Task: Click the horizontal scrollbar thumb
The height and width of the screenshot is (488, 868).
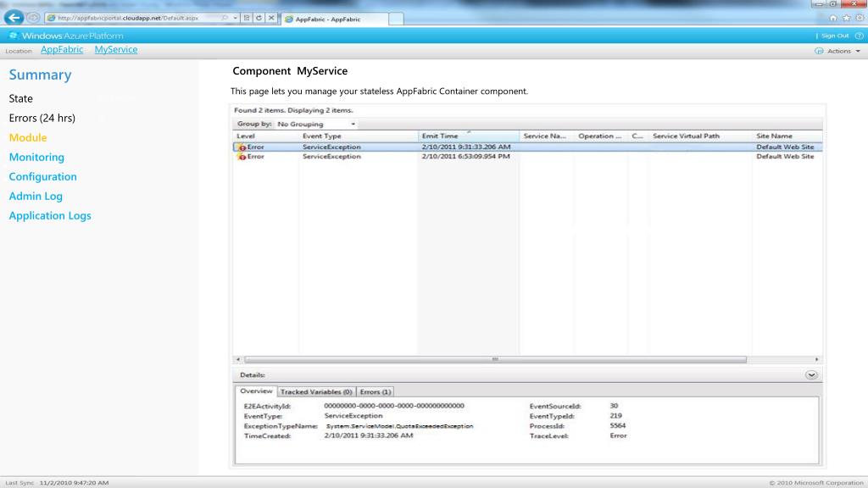Action: coord(495,359)
